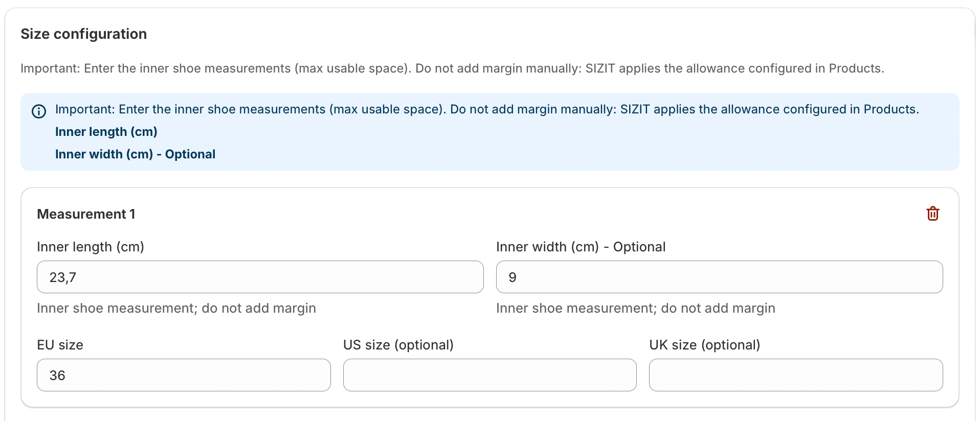Click the gray Important paragraph under the heading
980x421 pixels.
[452, 68]
